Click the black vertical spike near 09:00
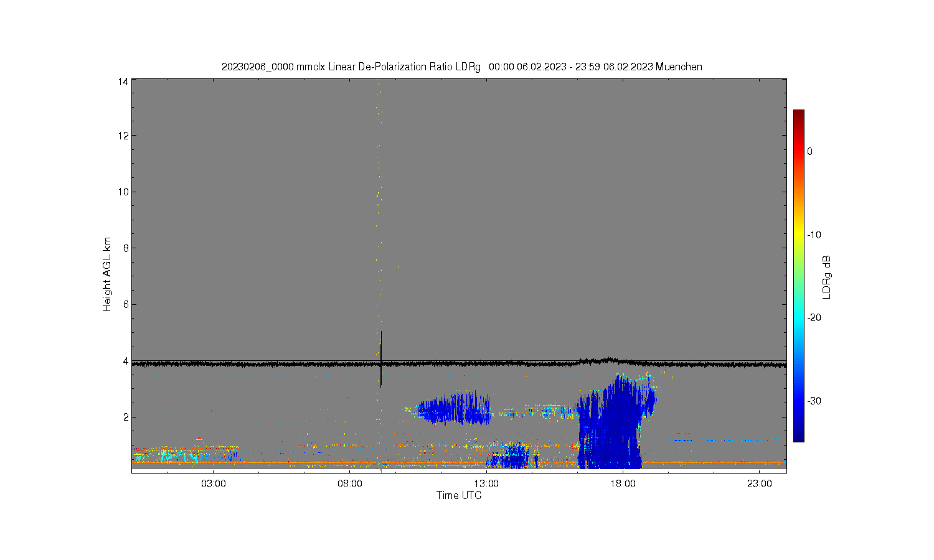The image size is (934, 560). point(381,359)
